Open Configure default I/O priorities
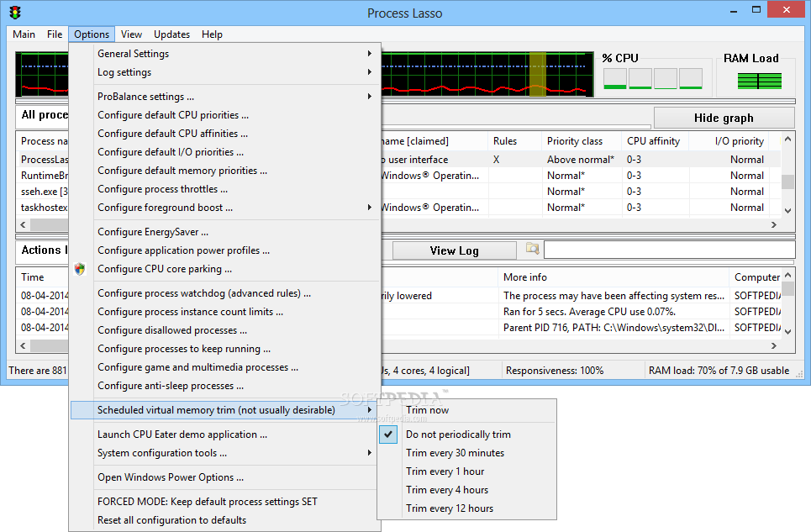 pyautogui.click(x=225, y=152)
